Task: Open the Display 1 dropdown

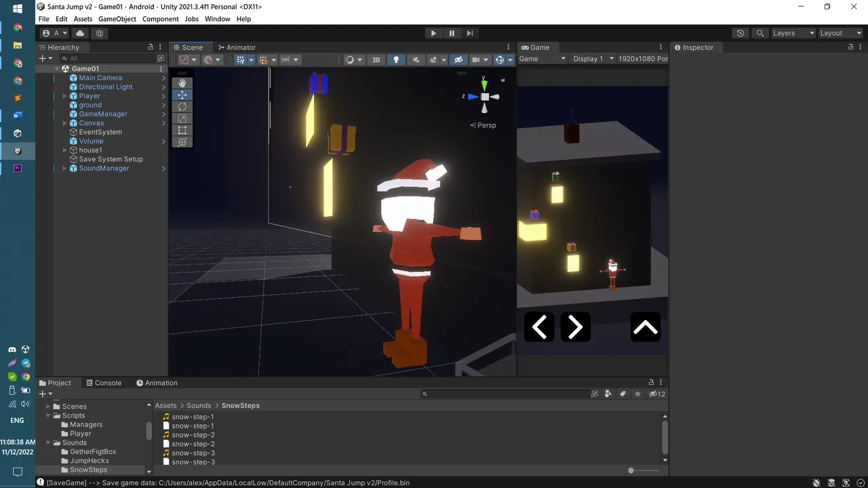Action: pos(593,59)
